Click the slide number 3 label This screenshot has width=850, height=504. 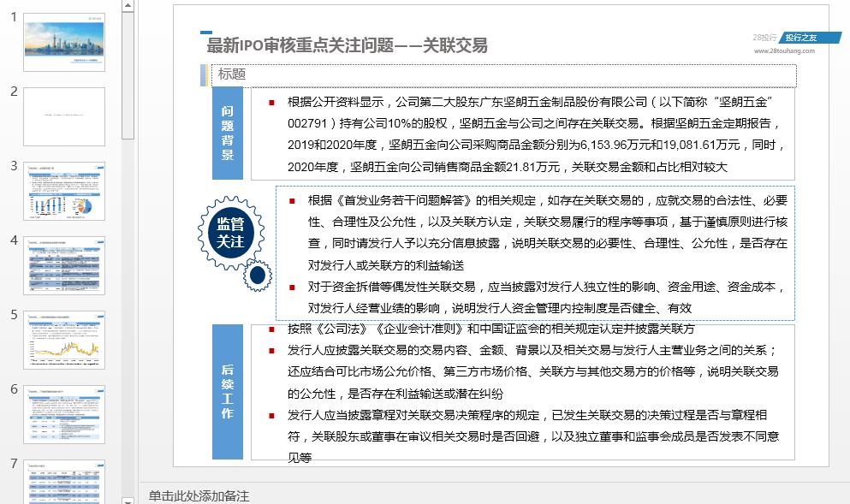pos(14,166)
